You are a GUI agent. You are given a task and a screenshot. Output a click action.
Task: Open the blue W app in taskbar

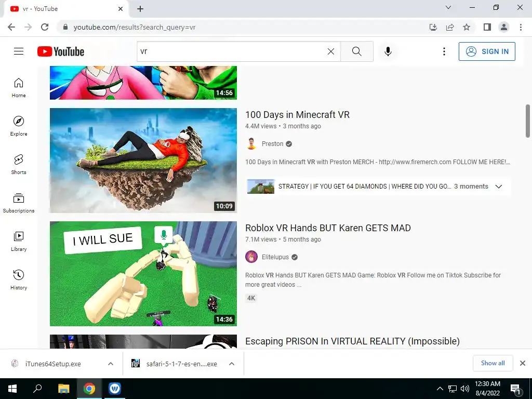pos(115,389)
